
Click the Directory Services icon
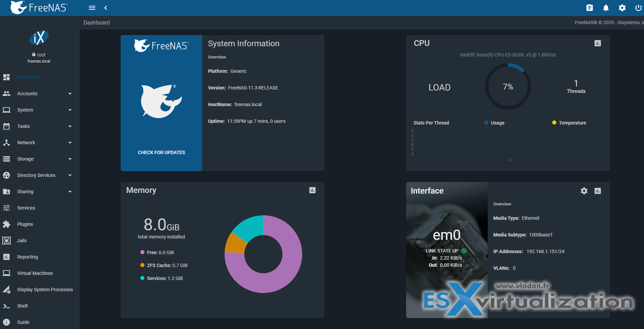(x=6, y=175)
